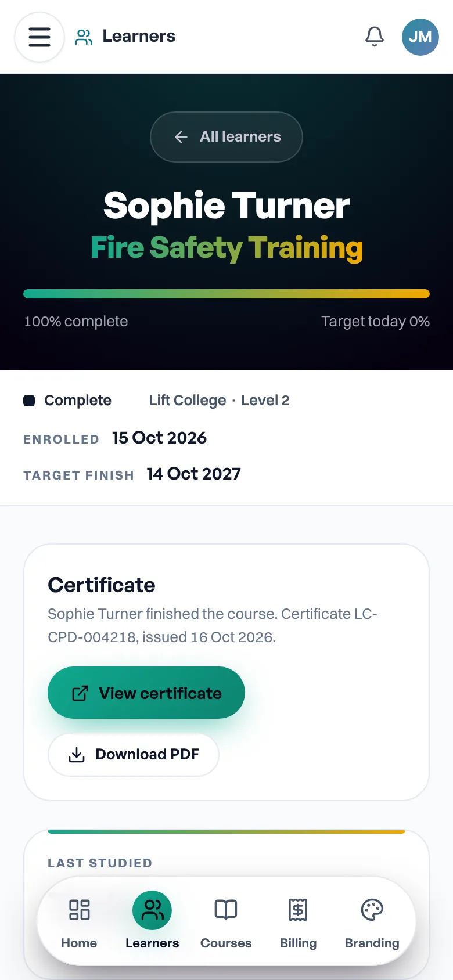Image resolution: width=453 pixels, height=980 pixels.
Task: Click the Fire Safety Training title
Action: click(227, 248)
